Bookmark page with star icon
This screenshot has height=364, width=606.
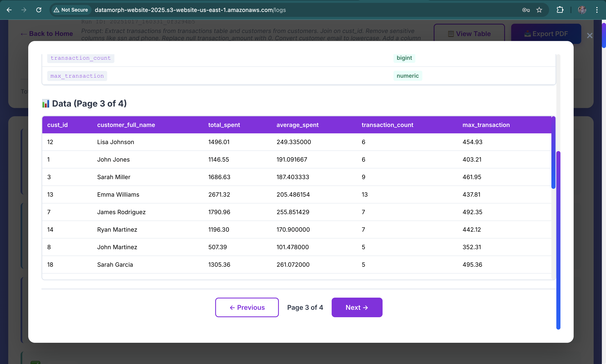coord(539,10)
